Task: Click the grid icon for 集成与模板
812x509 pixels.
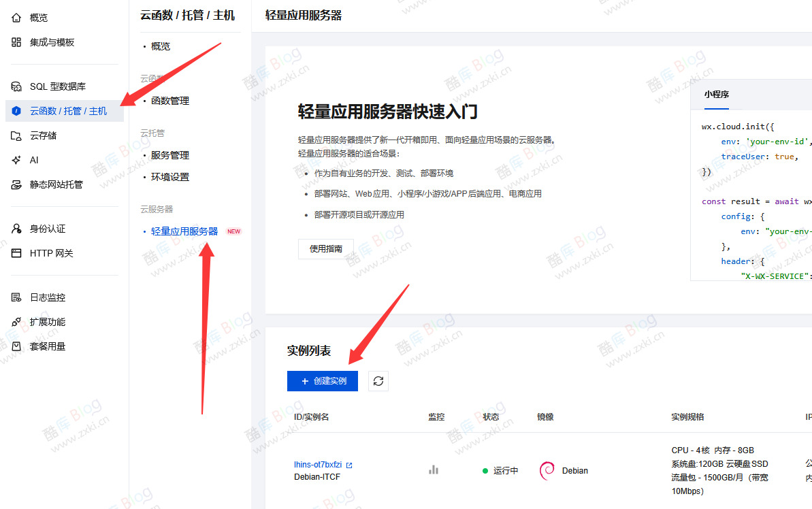Action: [16, 42]
